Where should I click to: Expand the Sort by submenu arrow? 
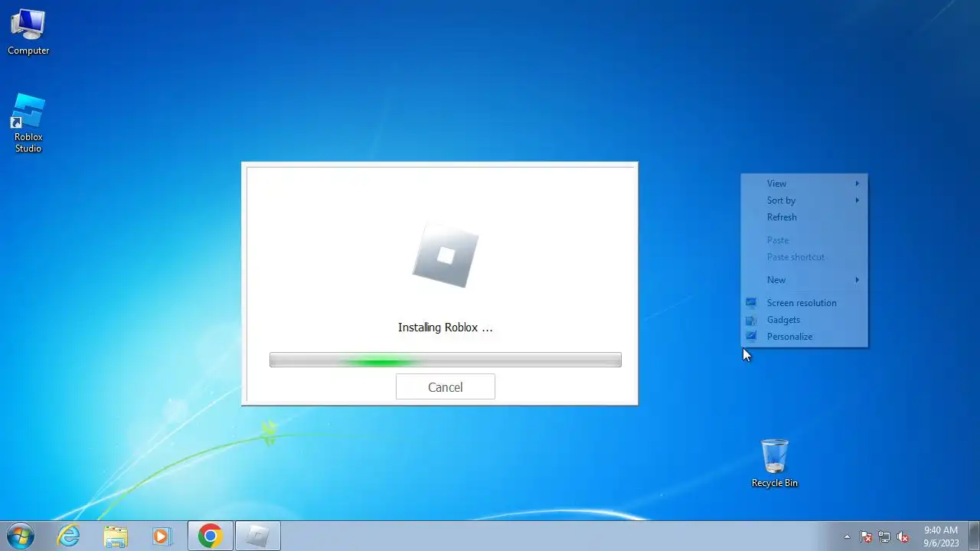pos(857,201)
